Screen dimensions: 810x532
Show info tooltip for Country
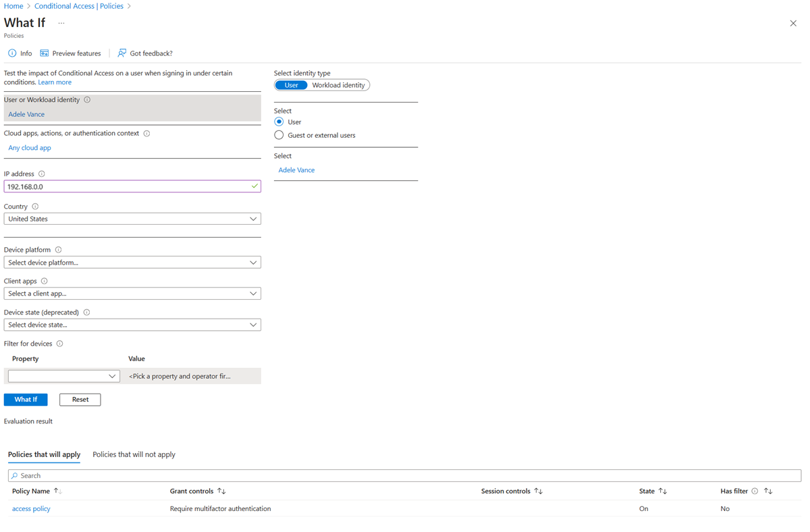pos(35,207)
